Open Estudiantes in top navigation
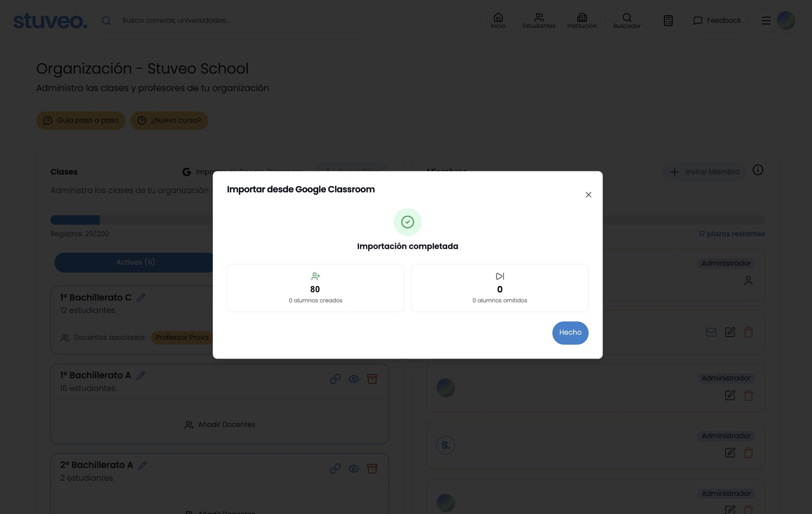Image resolution: width=812 pixels, height=514 pixels. [539, 21]
